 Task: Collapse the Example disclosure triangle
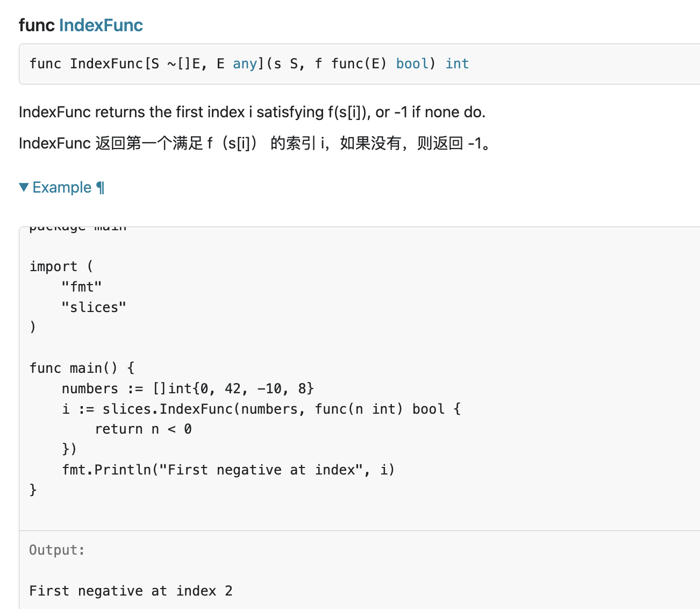(x=24, y=187)
